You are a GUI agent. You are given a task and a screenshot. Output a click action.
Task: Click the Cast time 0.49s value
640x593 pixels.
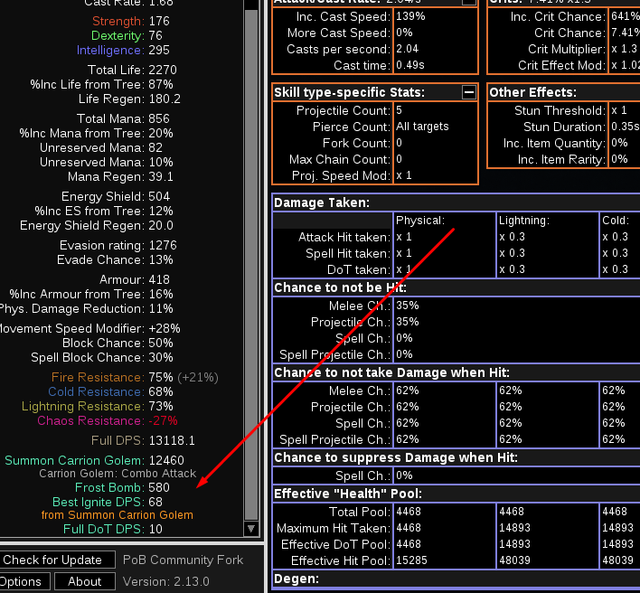410,65
